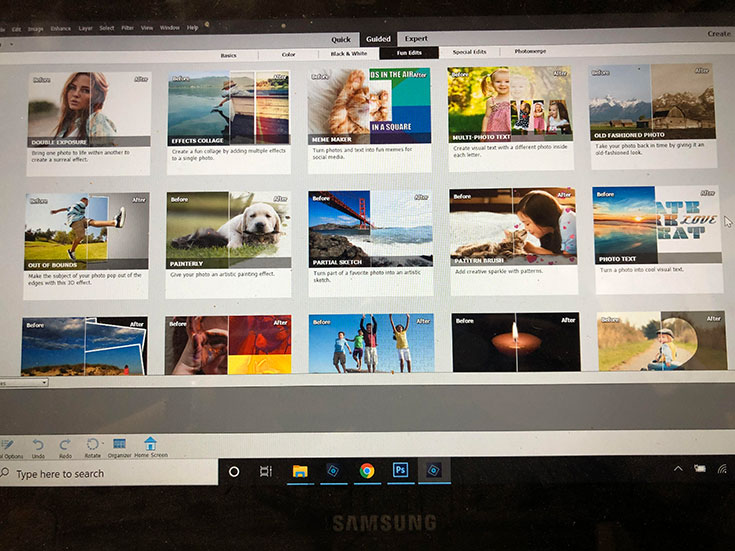The image size is (735, 551).
Task: Open the Black & White category tab
Action: 349,53
